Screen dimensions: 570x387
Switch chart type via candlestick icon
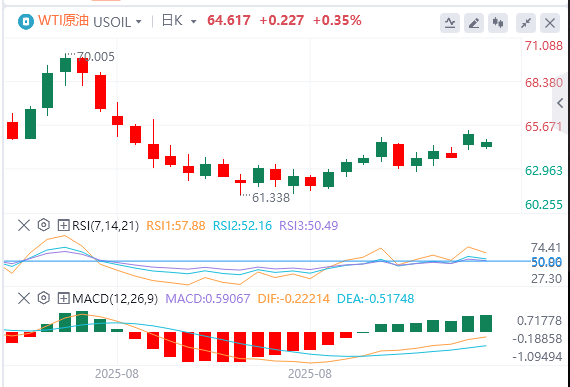click(x=498, y=23)
